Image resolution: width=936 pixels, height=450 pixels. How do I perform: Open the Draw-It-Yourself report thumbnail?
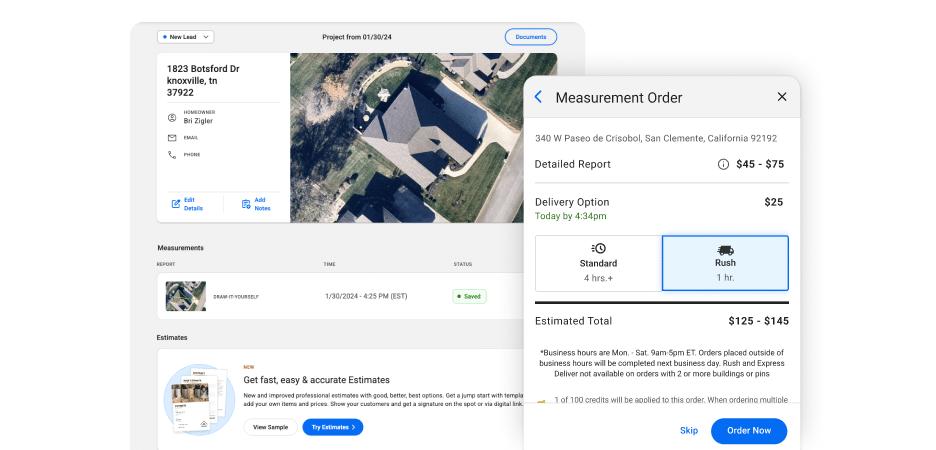click(186, 296)
